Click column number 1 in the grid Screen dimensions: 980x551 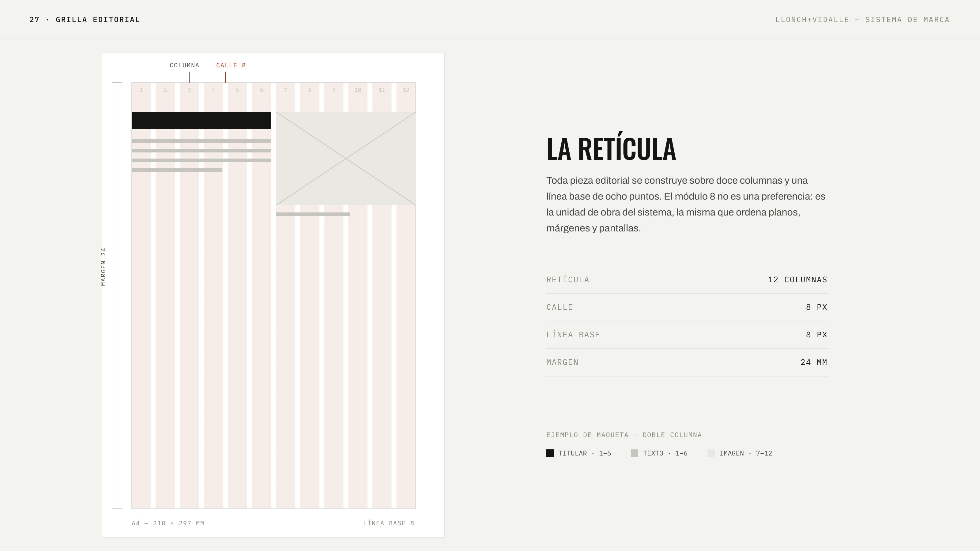click(x=141, y=90)
